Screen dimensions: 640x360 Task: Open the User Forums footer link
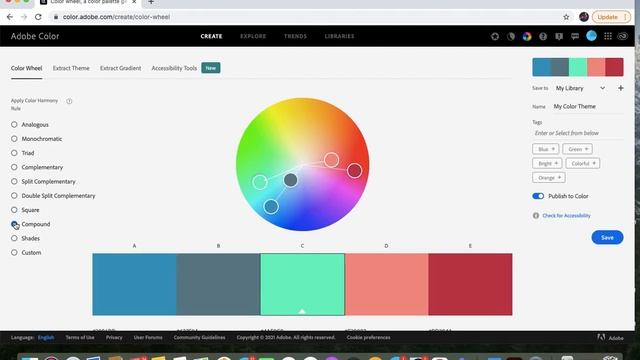tap(148, 338)
